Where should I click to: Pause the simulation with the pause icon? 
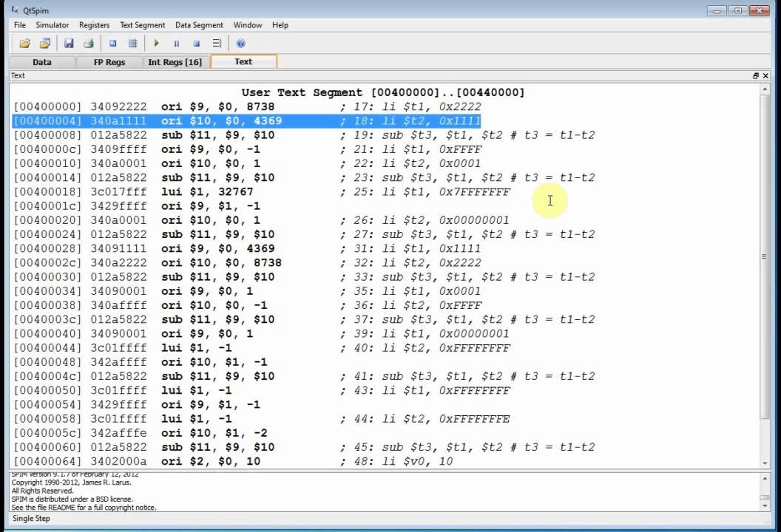pyautogui.click(x=176, y=44)
